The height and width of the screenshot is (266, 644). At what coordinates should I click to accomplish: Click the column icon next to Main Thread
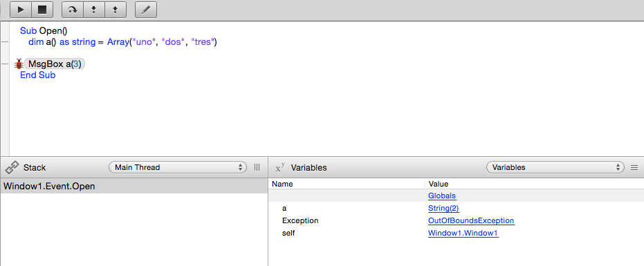point(257,167)
